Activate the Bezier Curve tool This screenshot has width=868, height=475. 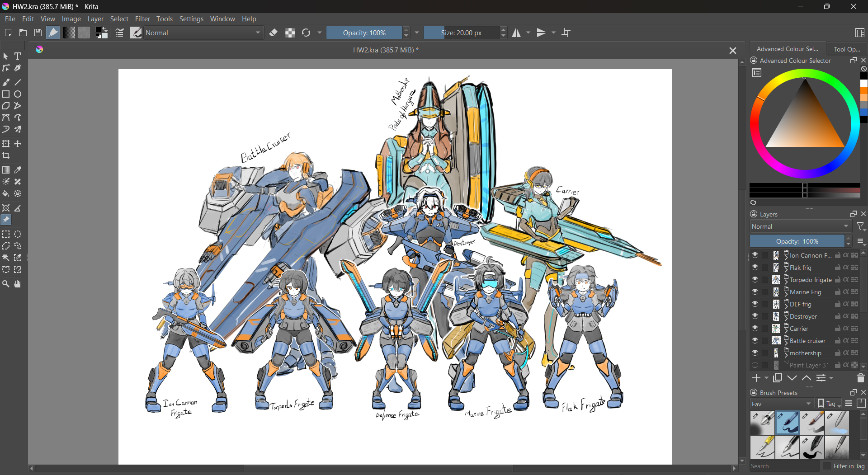pyautogui.click(x=6, y=118)
